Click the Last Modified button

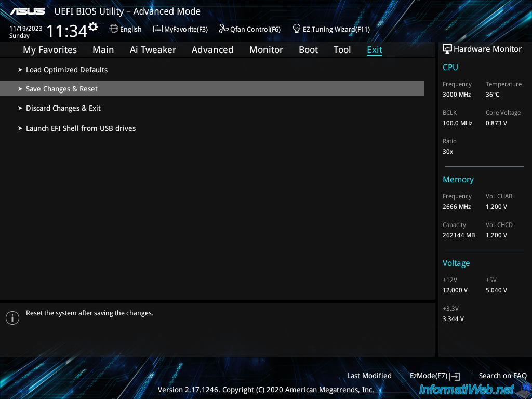[369, 376]
